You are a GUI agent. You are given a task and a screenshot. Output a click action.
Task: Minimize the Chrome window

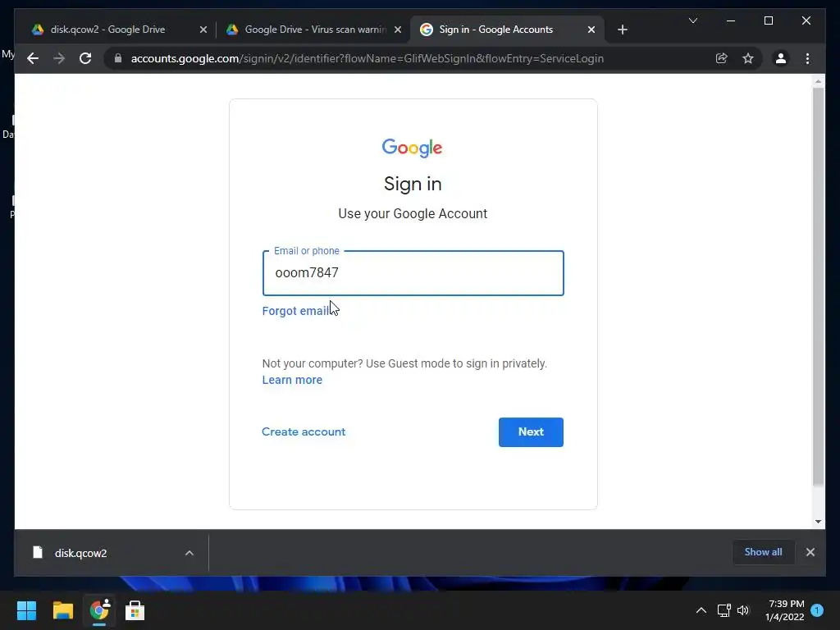point(731,21)
